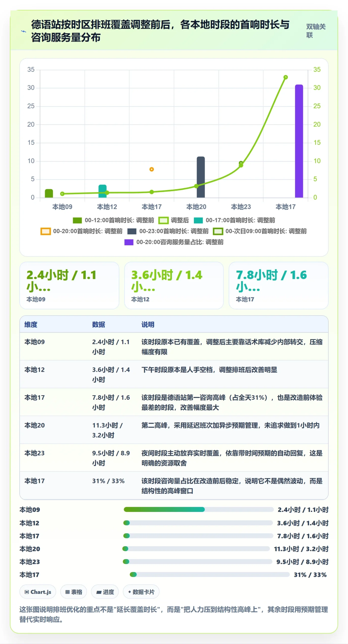Image resolution: width=348 pixels, height=644 pixels.
Task: Click the 本地20 label on the chart axis
Action: coord(196,207)
